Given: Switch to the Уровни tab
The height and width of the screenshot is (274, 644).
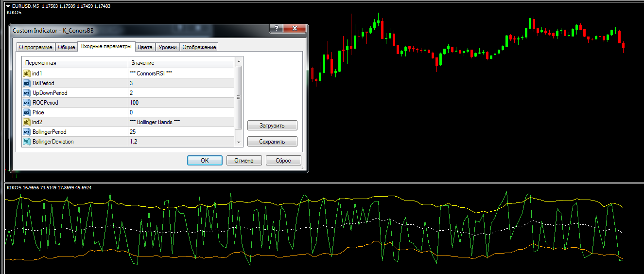Looking at the screenshot, I should (168, 47).
